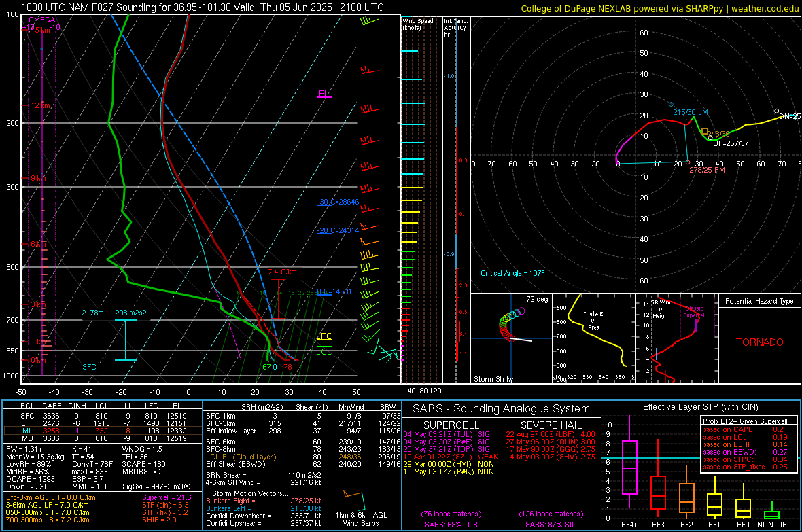The width and height of the screenshot is (802, 532).
Task: Click the 'BRN Shear =' row
Action: point(264,475)
